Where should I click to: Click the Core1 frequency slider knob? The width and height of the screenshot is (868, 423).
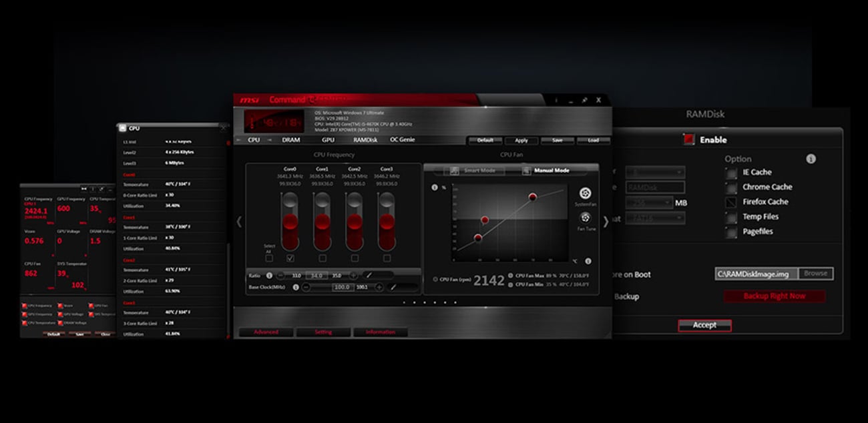pyautogui.click(x=322, y=222)
